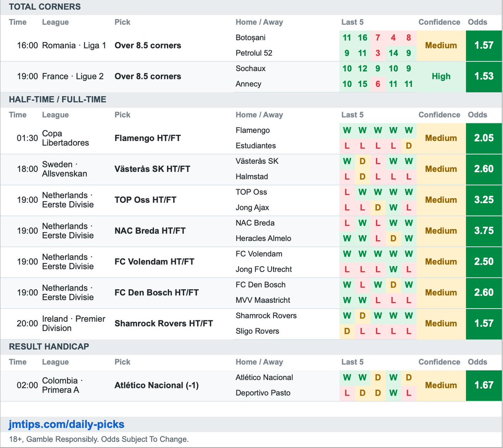Select the Botoșani team name
Viewport: 503px width, 448px height.
250,37
